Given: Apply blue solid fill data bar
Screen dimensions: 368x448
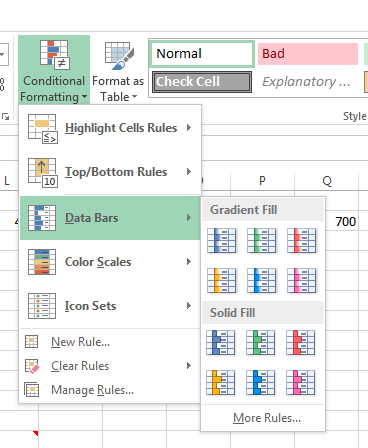Looking at the screenshot, I should 221,343.
